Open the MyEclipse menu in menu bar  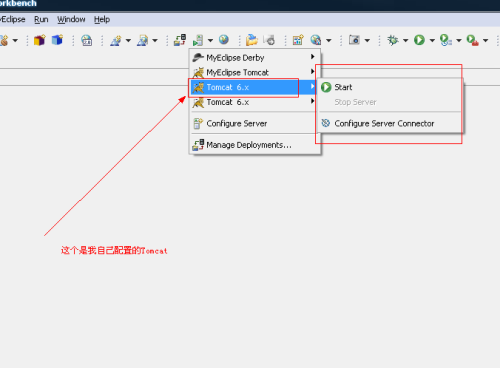(x=13, y=19)
